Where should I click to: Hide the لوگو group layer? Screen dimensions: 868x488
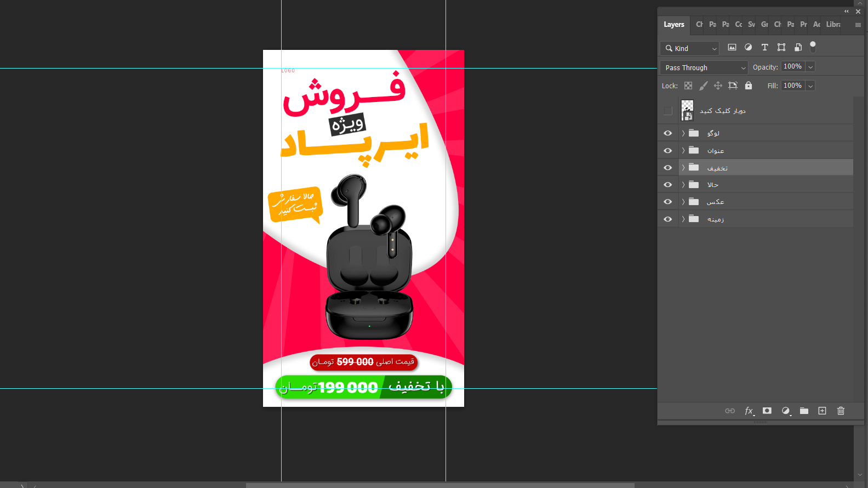click(x=667, y=133)
